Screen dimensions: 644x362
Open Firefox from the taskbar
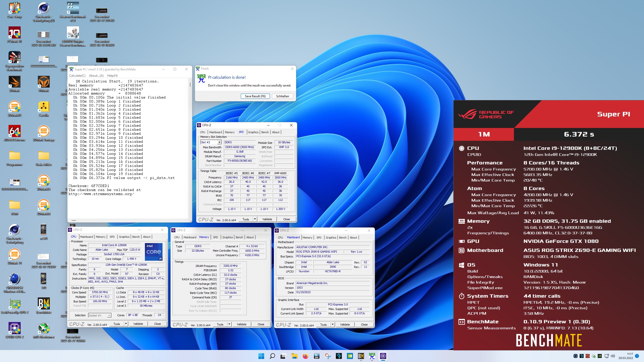(306, 356)
